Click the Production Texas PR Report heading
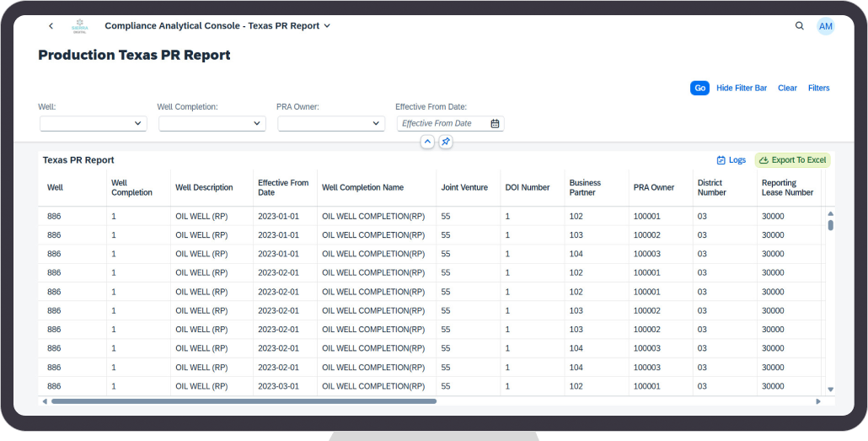The width and height of the screenshot is (868, 441). tap(135, 56)
